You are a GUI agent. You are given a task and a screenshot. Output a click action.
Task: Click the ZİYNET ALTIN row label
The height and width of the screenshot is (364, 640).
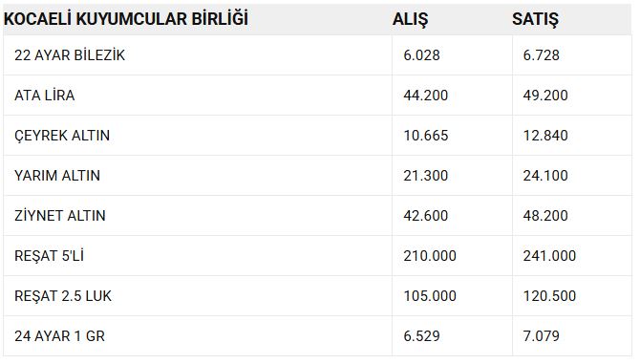point(60,216)
